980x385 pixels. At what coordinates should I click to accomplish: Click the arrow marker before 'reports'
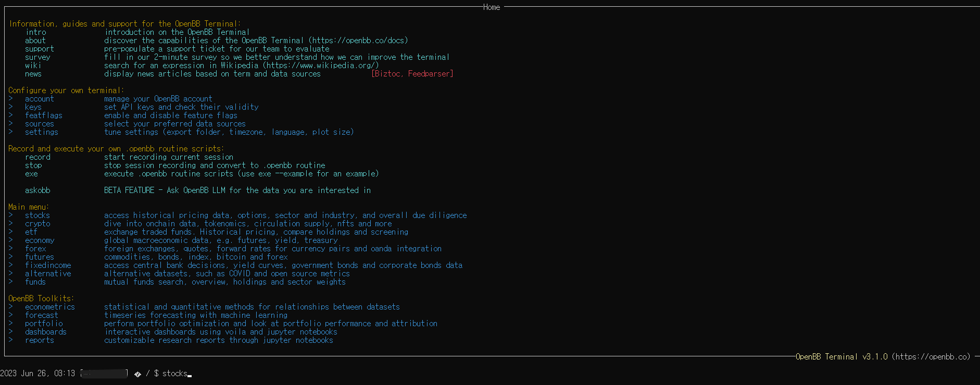10,340
